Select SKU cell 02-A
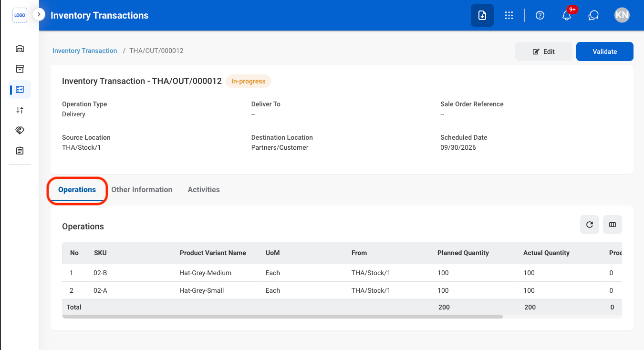This screenshot has height=350, width=644. coord(100,290)
